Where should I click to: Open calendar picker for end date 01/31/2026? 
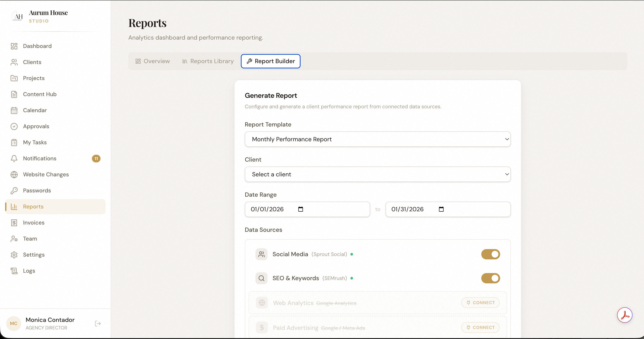[441, 209]
